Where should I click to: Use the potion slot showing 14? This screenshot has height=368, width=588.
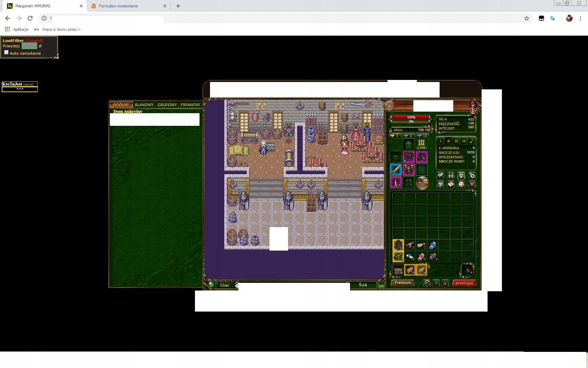396,182
